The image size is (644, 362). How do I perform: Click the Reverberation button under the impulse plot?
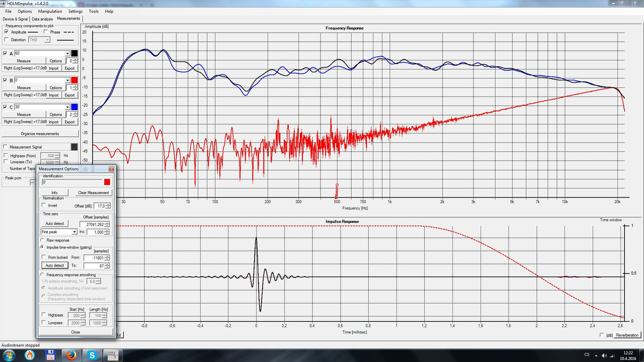627,335
